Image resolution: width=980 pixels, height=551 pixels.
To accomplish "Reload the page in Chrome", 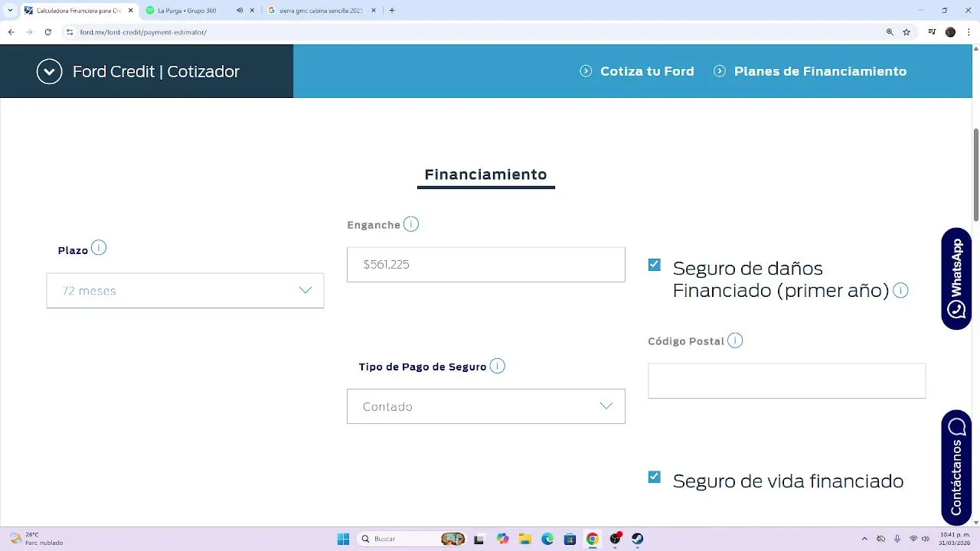I will click(x=48, y=32).
